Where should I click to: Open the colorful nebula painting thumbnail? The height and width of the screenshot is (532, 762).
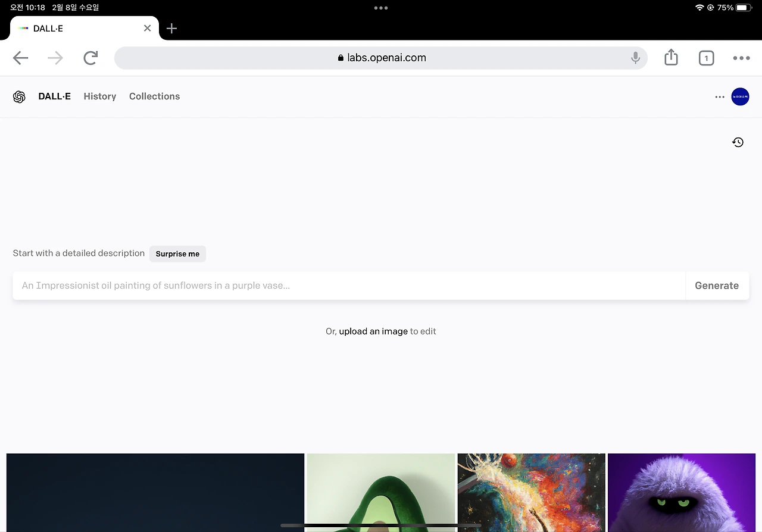click(x=532, y=493)
